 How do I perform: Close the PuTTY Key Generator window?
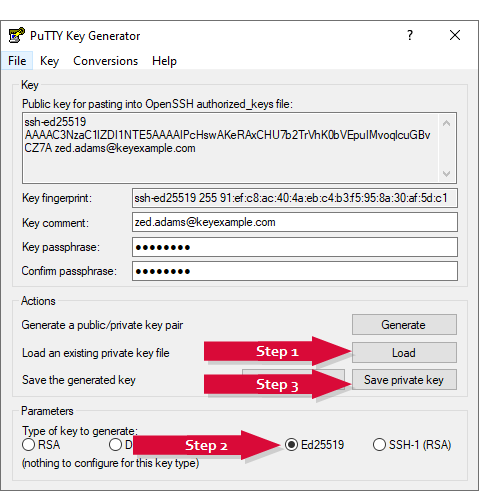click(x=455, y=35)
